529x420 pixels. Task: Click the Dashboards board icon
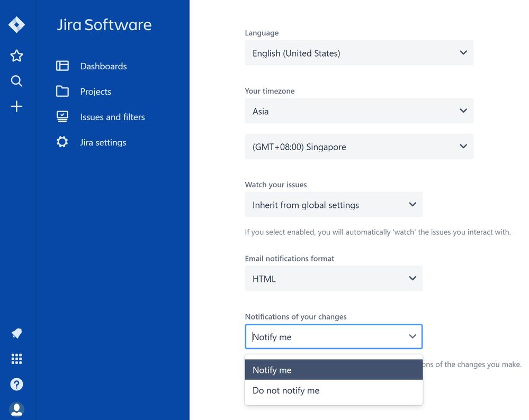(x=62, y=66)
